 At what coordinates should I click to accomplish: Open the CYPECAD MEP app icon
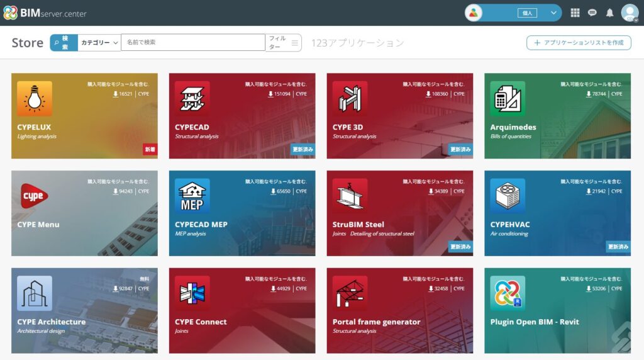click(192, 196)
